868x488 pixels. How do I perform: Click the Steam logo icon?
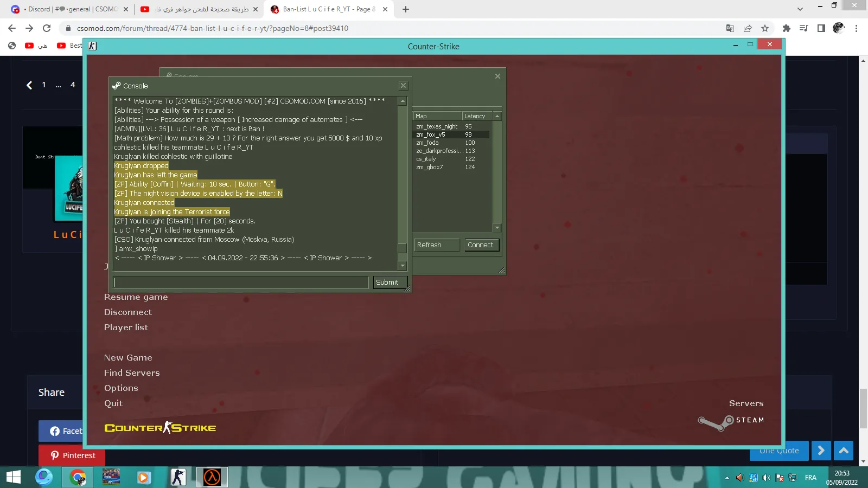click(x=716, y=422)
